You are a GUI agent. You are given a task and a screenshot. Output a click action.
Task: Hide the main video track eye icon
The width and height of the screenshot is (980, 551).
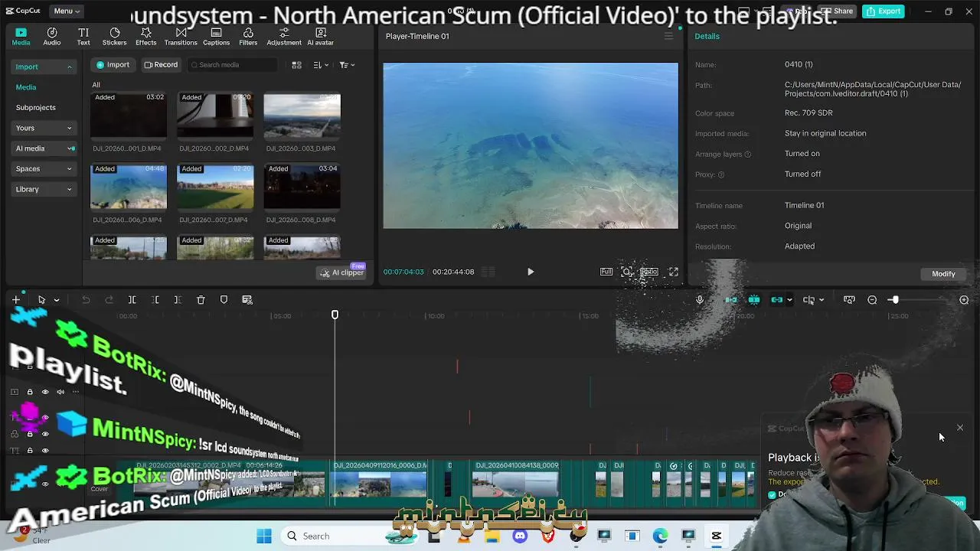[x=44, y=484]
